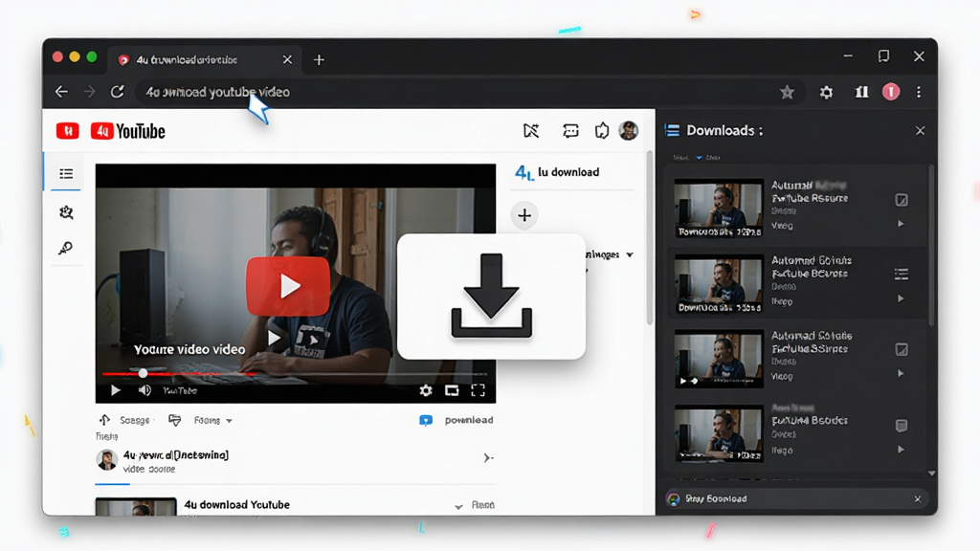This screenshot has height=551, width=980.
Task: Toggle the fourth download item checkbox
Action: click(902, 426)
